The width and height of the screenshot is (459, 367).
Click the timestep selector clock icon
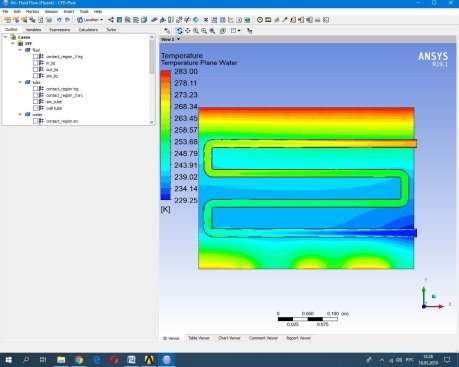pyautogui.click(x=260, y=20)
